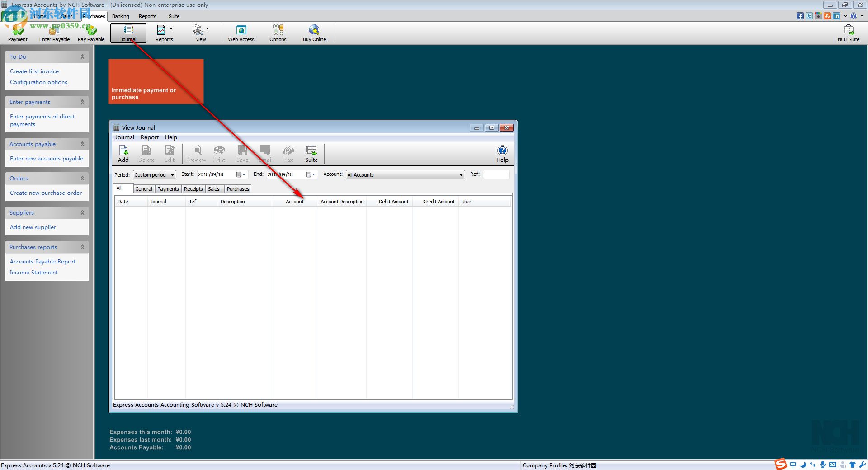Image resolution: width=868 pixels, height=470 pixels.
Task: Sort by the Description column header
Action: coord(245,202)
